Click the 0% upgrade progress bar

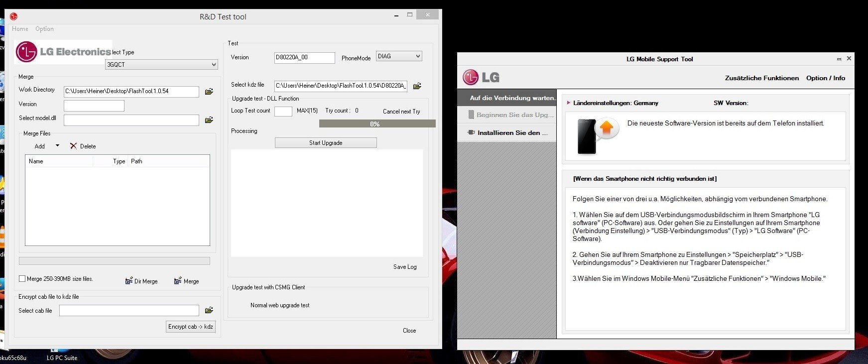[x=377, y=123]
